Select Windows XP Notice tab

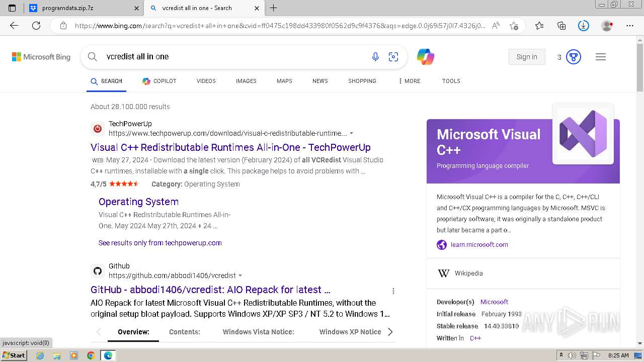click(x=350, y=332)
